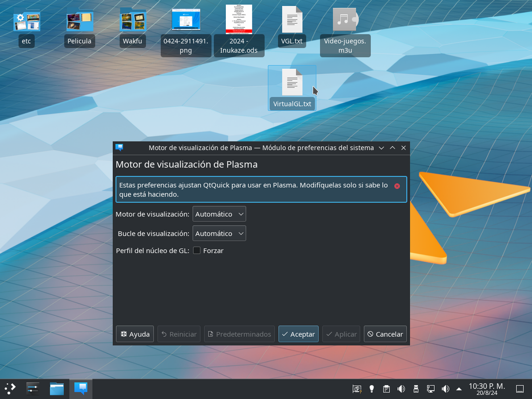Open the clipboard tray icon
Viewport: 532px width, 399px height.
[x=386, y=389]
